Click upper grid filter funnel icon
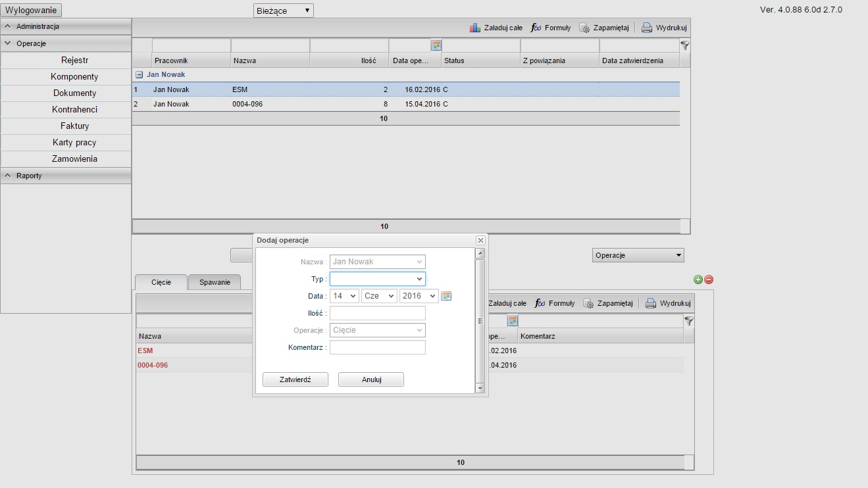Image resolution: width=868 pixels, height=488 pixels. tap(685, 45)
